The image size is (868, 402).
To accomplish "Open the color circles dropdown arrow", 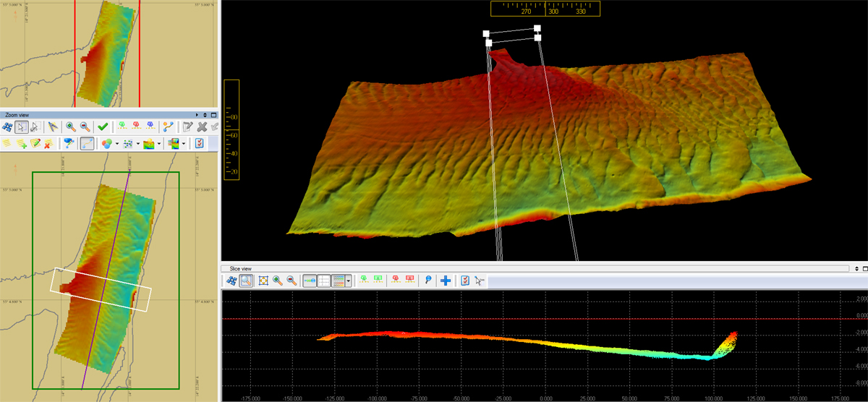I will 117,144.
